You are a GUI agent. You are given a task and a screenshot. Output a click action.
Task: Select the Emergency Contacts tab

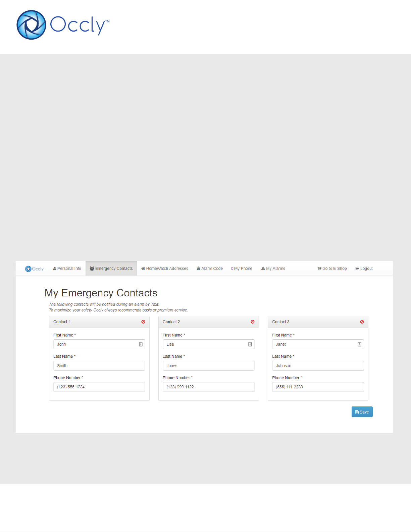tap(111, 269)
